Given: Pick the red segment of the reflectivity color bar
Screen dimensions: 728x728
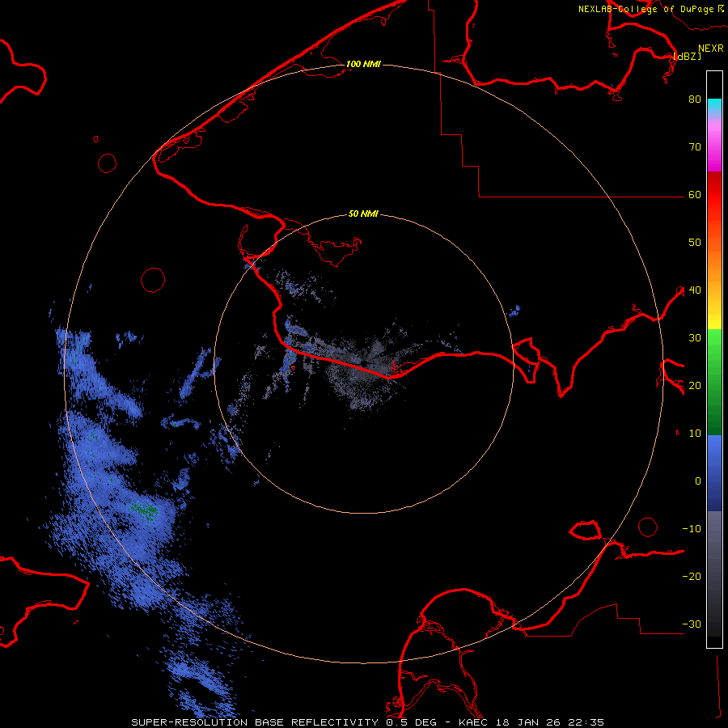Looking at the screenshot, I should [x=714, y=195].
